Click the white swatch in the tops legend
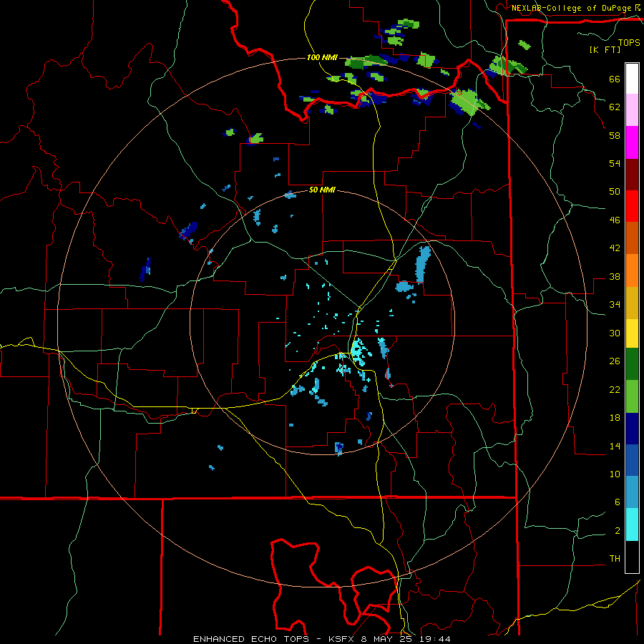The image size is (644, 644). pyautogui.click(x=632, y=79)
